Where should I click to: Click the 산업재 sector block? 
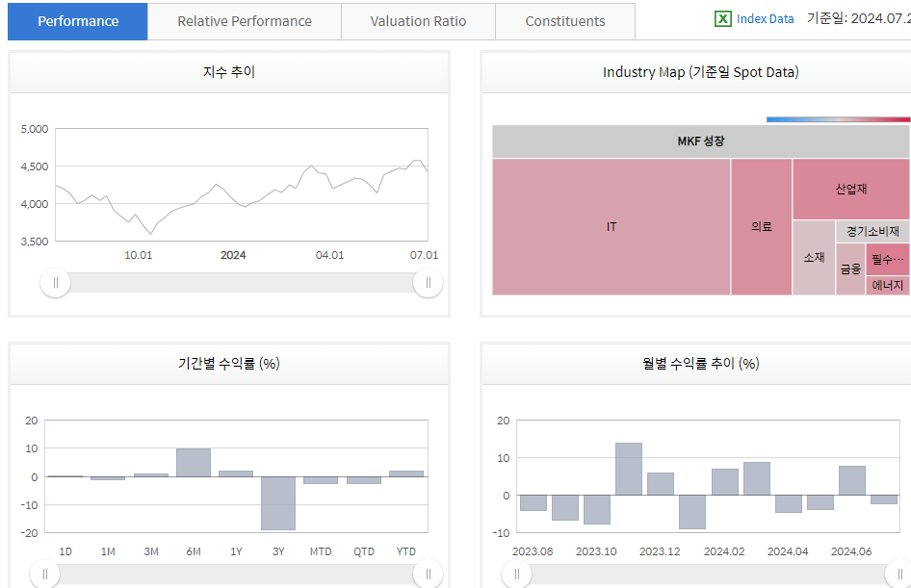click(x=850, y=190)
